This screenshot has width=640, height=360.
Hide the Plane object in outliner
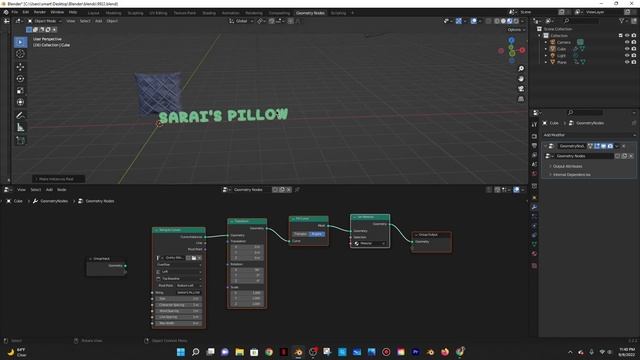(x=627, y=62)
